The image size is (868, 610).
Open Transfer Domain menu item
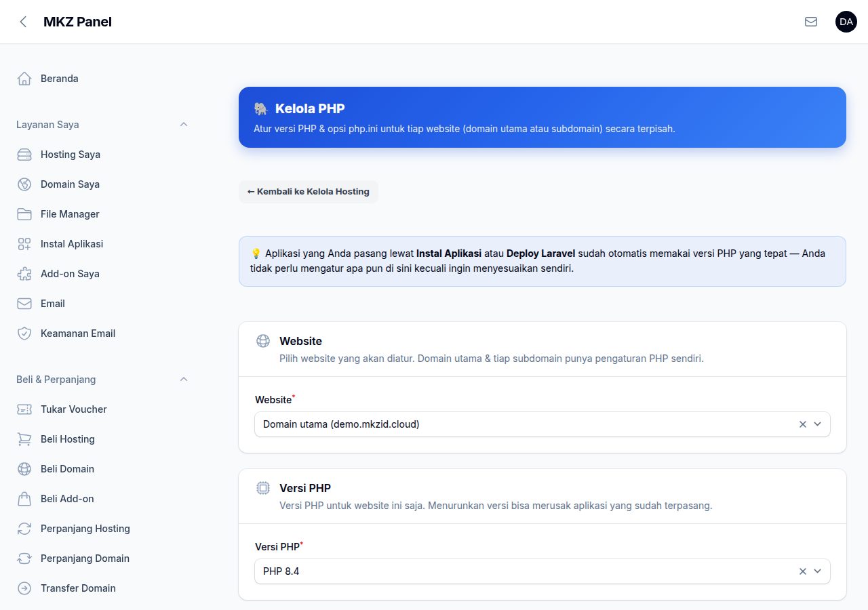click(103, 588)
